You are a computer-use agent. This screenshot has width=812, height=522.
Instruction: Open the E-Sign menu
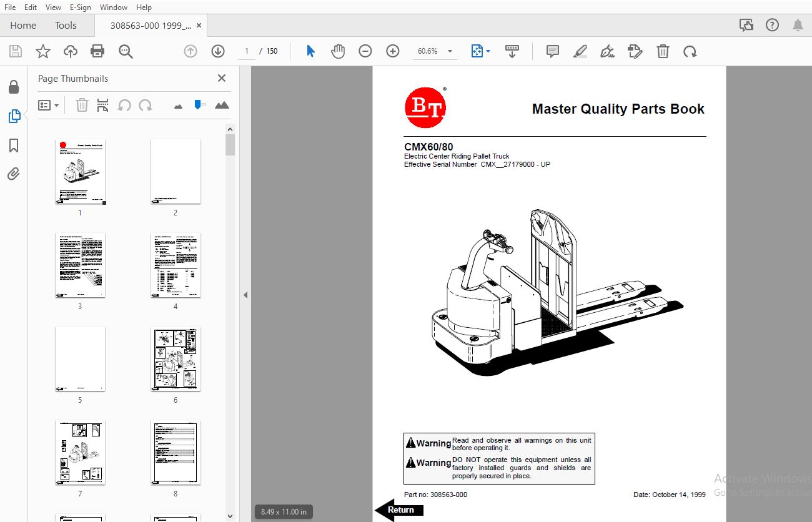point(80,7)
